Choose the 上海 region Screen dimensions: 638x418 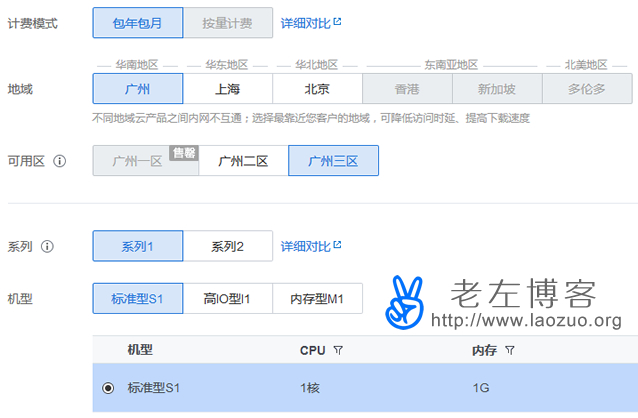click(227, 88)
